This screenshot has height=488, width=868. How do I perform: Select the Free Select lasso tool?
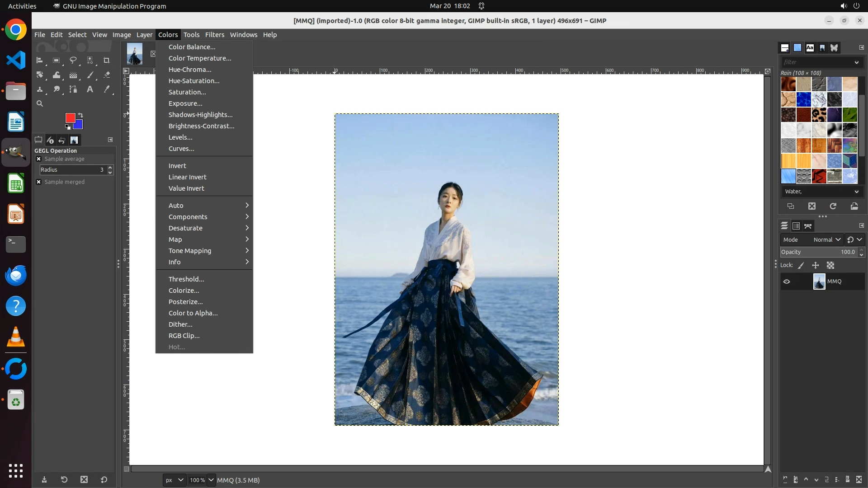(73, 61)
